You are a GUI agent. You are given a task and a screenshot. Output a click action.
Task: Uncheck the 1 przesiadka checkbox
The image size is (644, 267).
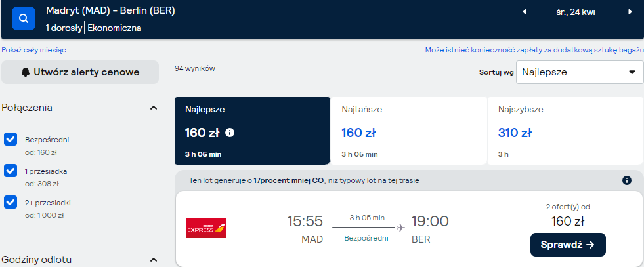click(11, 171)
